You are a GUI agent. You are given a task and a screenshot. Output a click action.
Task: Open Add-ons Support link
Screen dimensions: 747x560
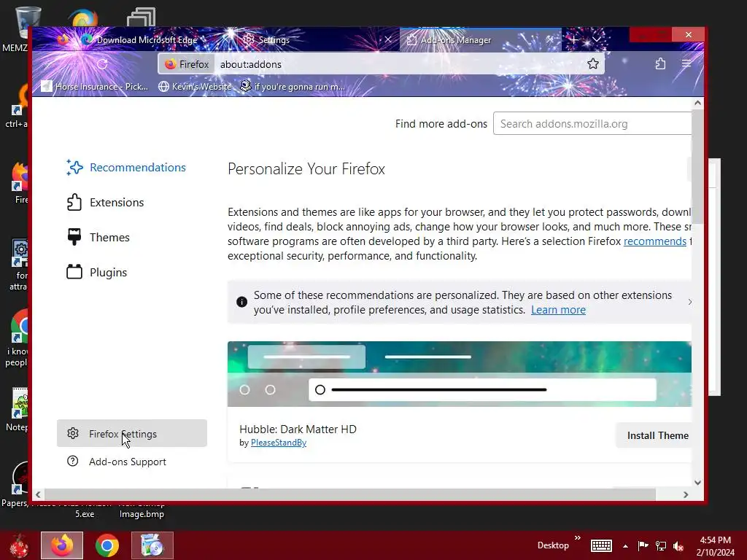(117, 462)
